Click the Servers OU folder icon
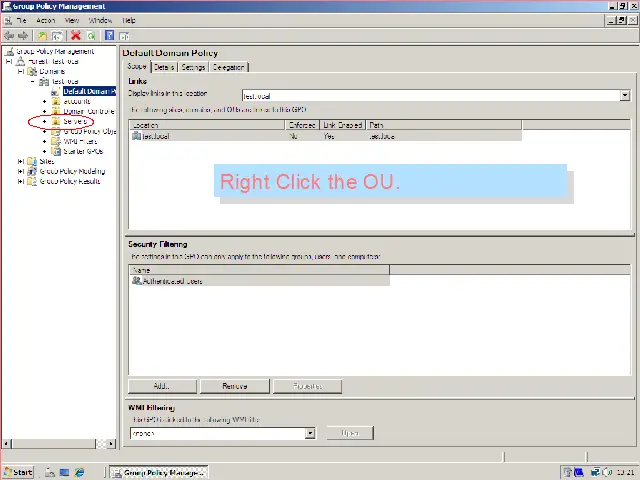This screenshot has width=640, height=480. pos(56,121)
